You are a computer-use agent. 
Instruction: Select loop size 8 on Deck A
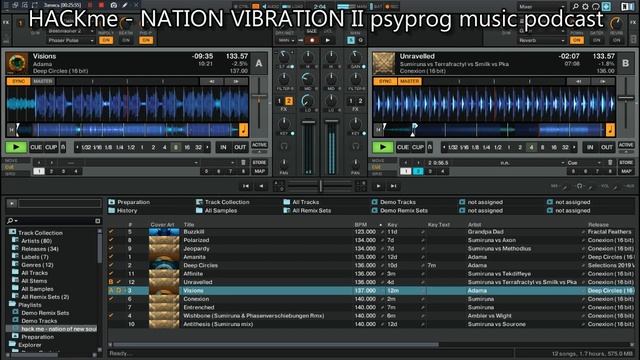(176, 147)
